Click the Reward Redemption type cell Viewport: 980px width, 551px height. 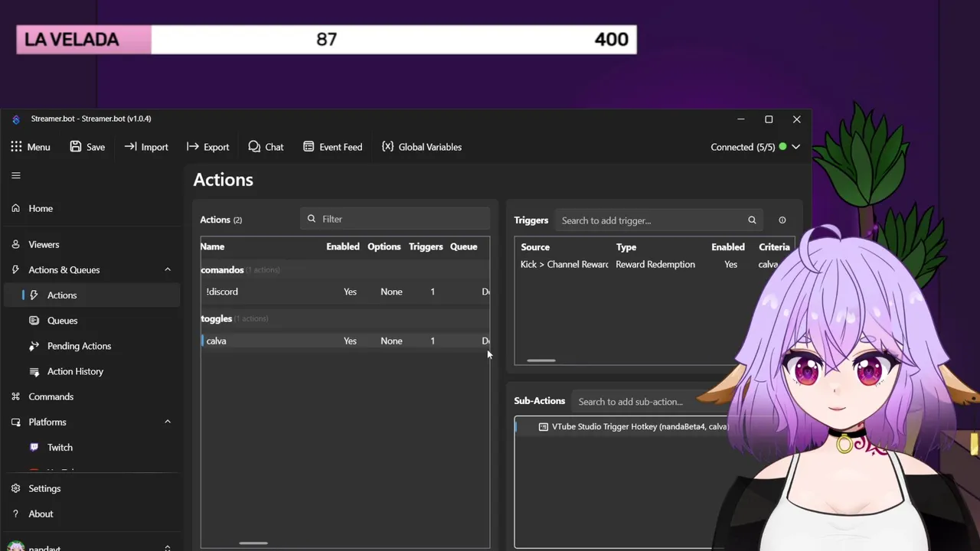click(655, 265)
